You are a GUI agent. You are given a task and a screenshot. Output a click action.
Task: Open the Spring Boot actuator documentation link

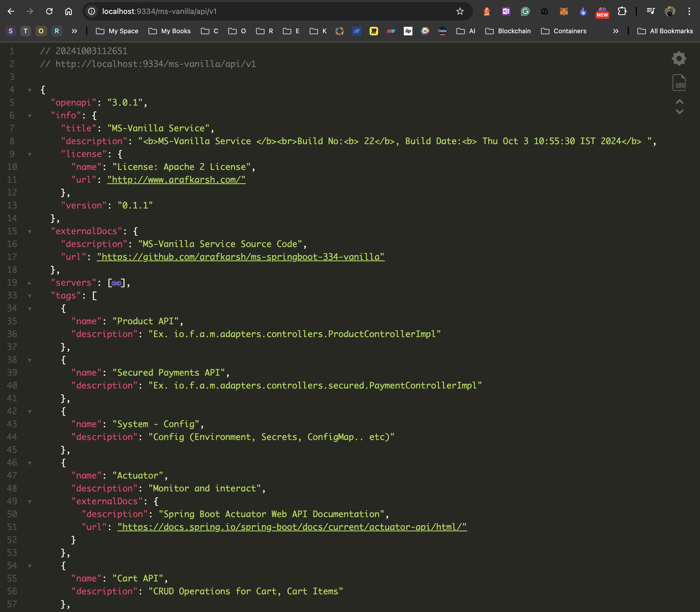[x=291, y=527]
